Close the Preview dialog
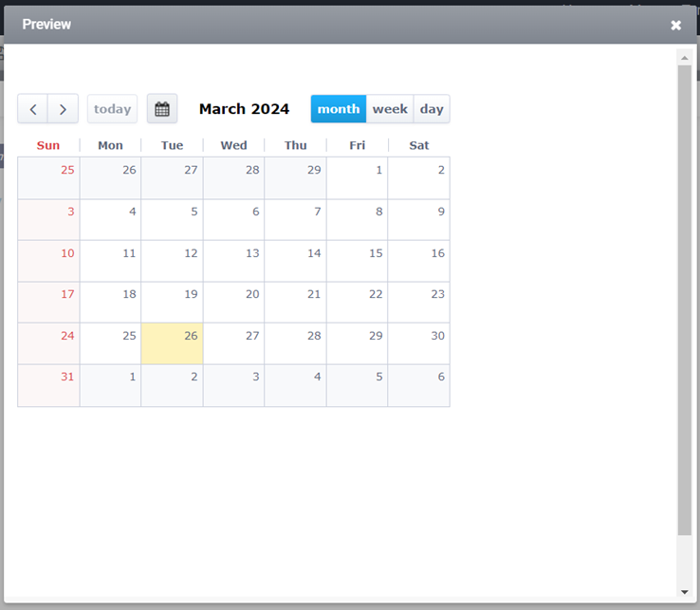 675,26
